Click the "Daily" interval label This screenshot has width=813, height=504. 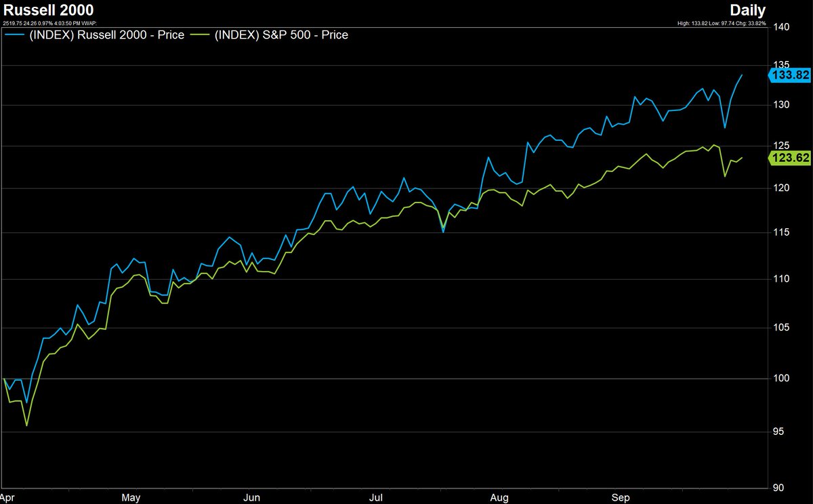[748, 10]
